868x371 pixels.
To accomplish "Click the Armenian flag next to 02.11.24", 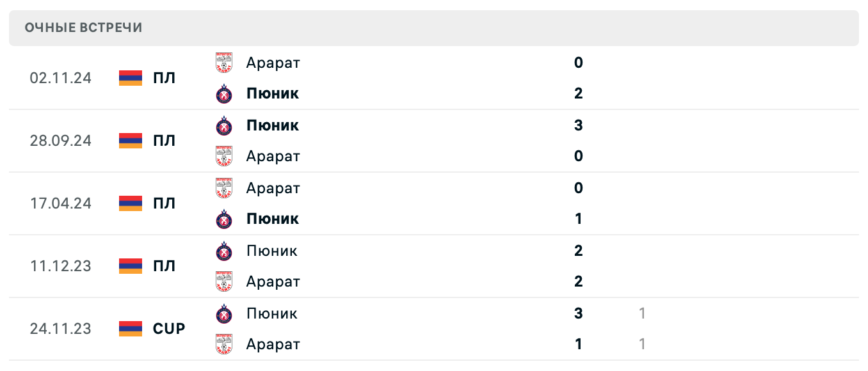I will point(129,78).
